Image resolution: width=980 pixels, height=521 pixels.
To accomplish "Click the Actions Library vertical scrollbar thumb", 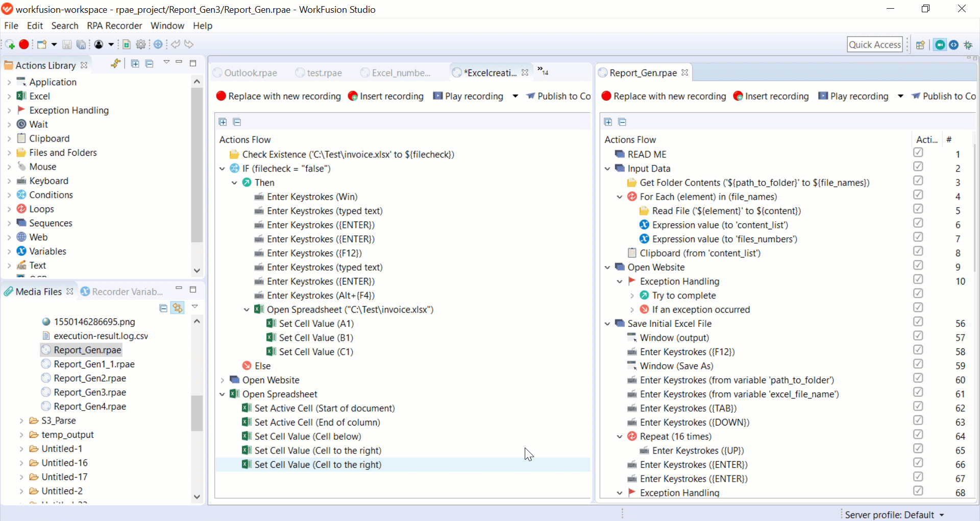I will click(197, 165).
